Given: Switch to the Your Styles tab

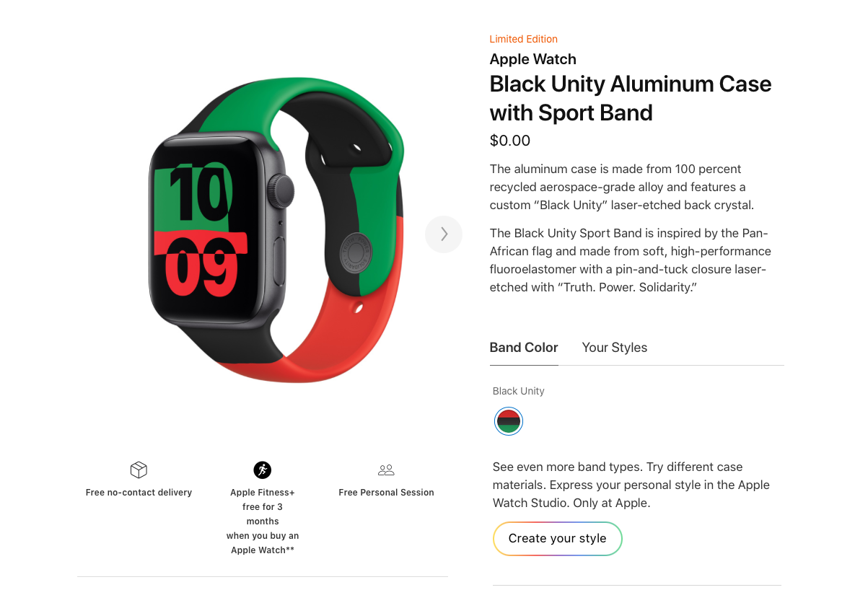Looking at the screenshot, I should (x=615, y=348).
